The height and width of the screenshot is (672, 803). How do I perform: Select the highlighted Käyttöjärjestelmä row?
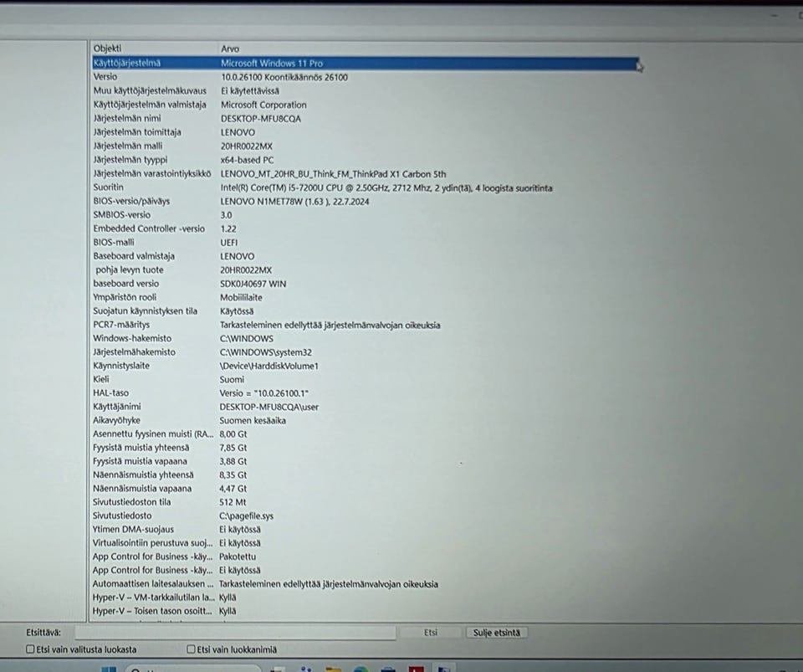(366, 63)
